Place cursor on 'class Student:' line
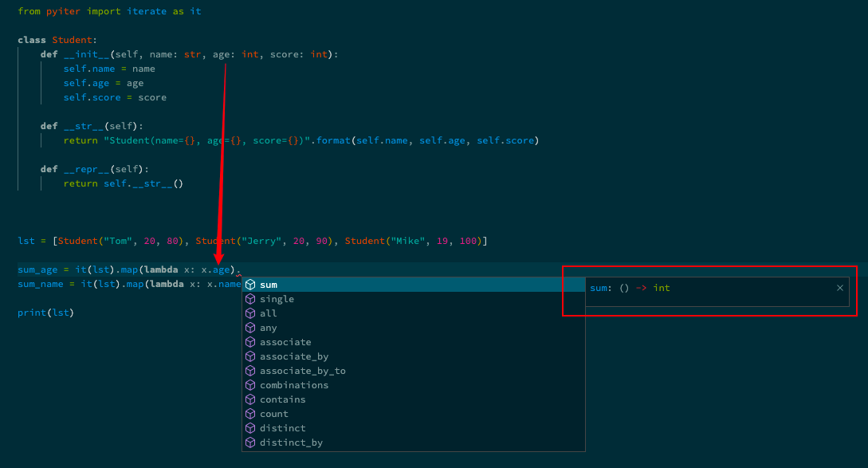 [57, 40]
